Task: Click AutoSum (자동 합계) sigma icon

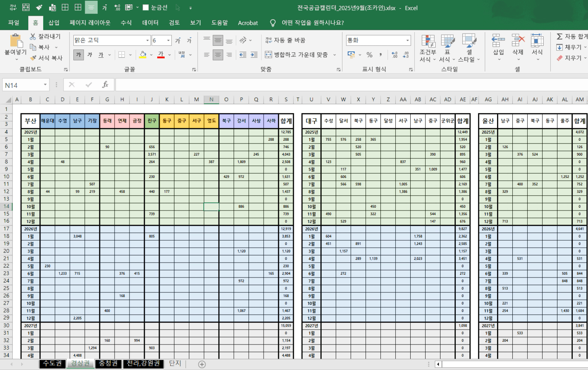Action: pyautogui.click(x=560, y=36)
